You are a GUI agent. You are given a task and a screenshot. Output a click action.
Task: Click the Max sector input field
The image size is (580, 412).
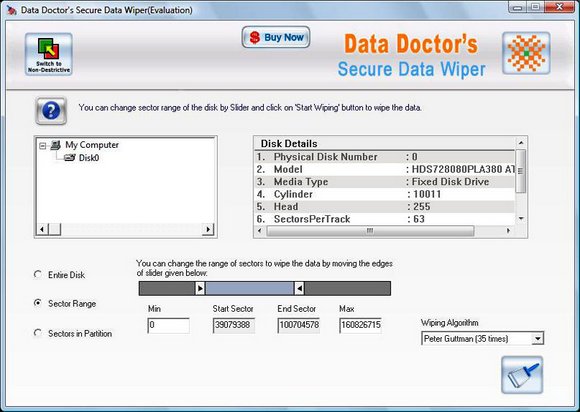coord(360,325)
